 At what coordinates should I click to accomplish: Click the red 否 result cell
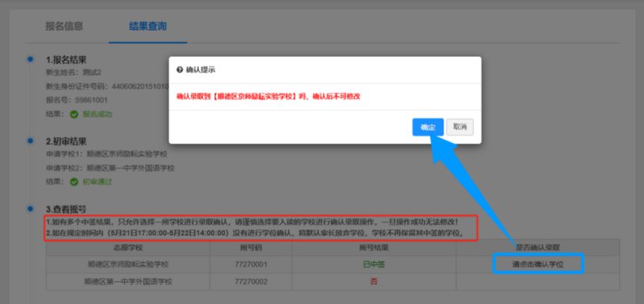tap(373, 282)
